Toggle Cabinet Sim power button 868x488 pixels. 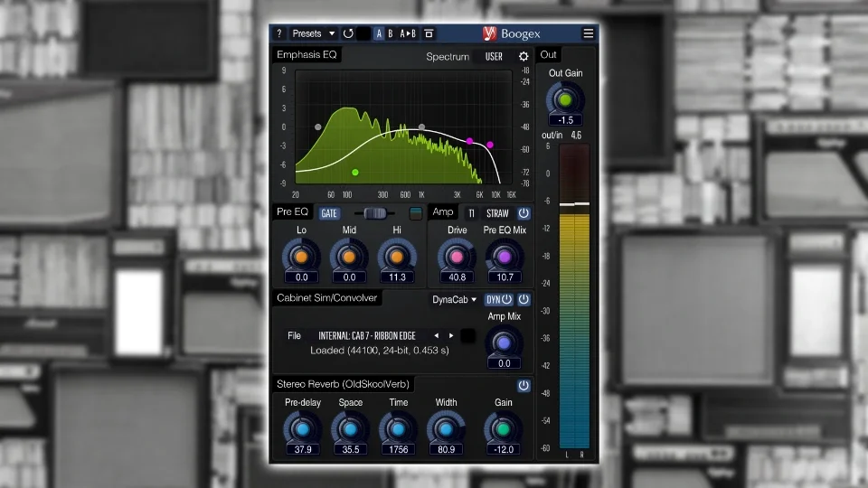[x=524, y=299]
